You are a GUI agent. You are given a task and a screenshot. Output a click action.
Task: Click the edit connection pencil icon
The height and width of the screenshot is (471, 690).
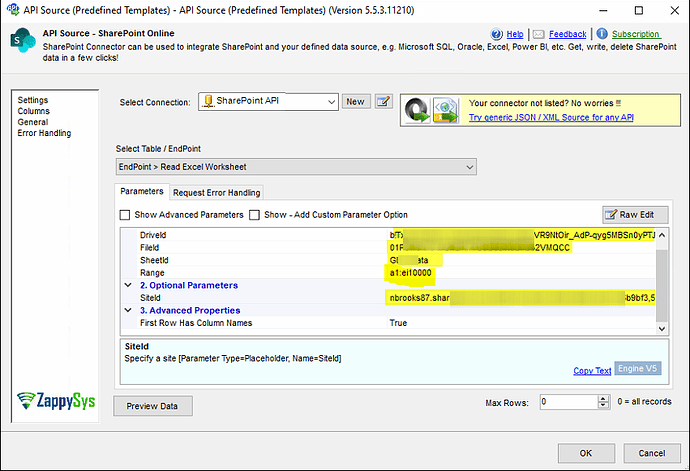point(384,102)
